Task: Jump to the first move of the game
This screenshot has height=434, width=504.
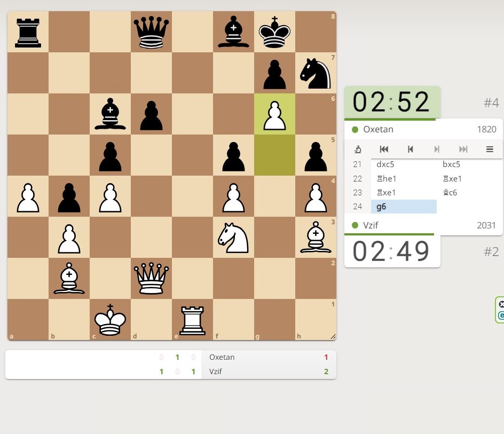Action: pyautogui.click(x=384, y=149)
